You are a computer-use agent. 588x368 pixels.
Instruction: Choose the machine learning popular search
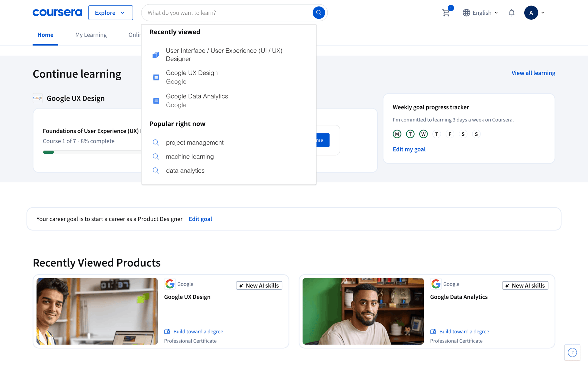coord(228,157)
